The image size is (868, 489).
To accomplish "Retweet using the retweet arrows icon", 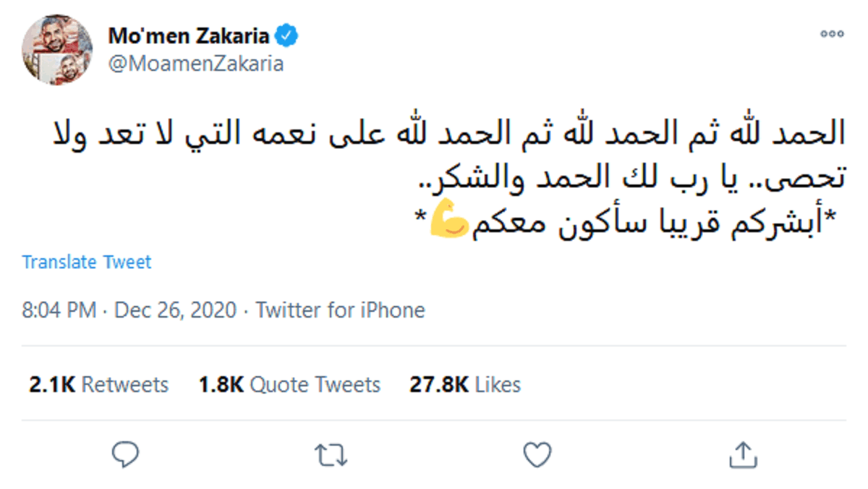I will click(x=331, y=455).
